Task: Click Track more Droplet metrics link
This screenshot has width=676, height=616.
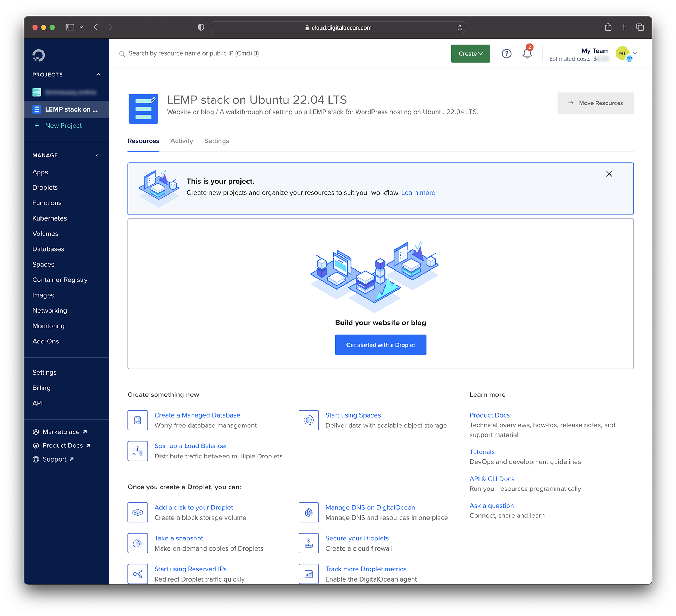Action: [x=366, y=569]
